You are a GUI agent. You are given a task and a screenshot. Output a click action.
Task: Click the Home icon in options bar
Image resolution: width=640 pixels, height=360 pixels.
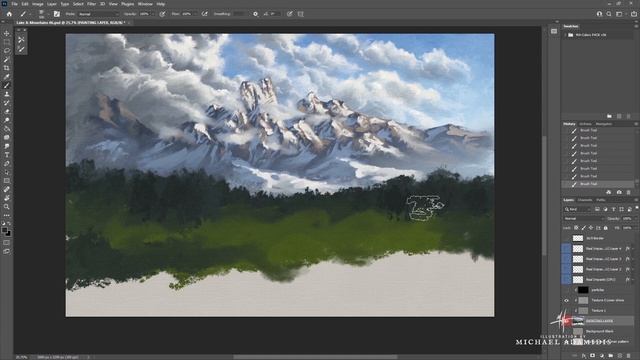coord(9,14)
